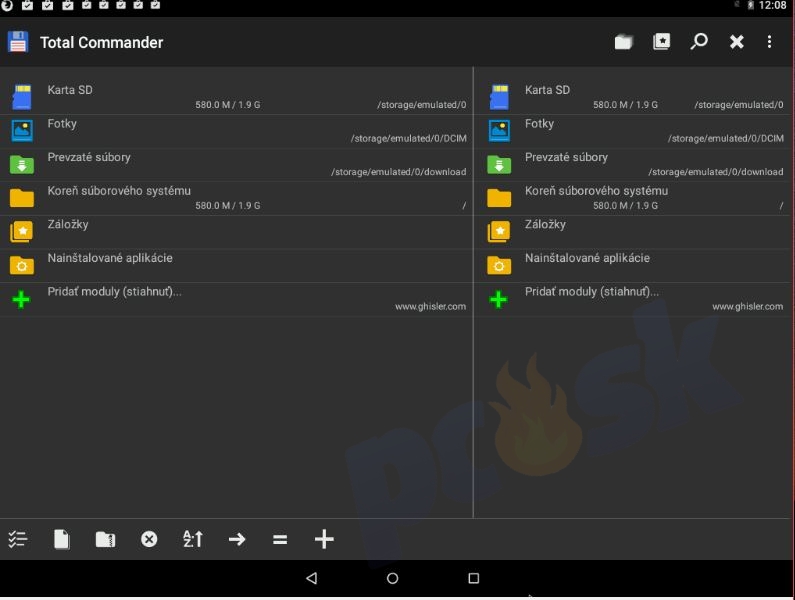Click the Total Commander floppy disk logo
Image resolution: width=795 pixels, height=600 pixels.
(18, 42)
